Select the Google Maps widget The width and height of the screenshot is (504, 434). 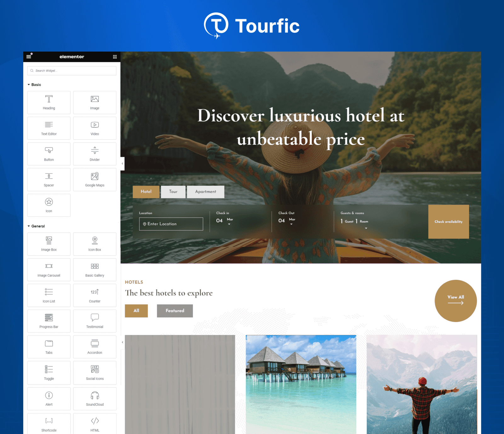tap(95, 180)
